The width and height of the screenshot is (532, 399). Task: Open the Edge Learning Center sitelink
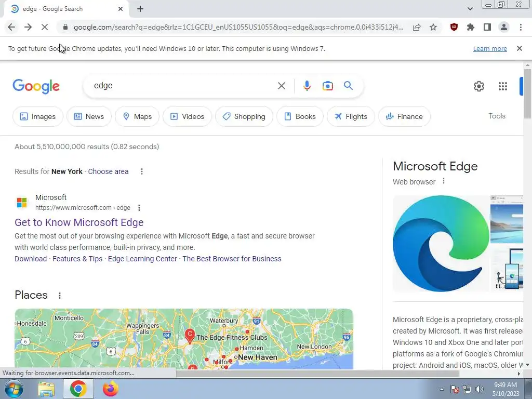coord(142,259)
